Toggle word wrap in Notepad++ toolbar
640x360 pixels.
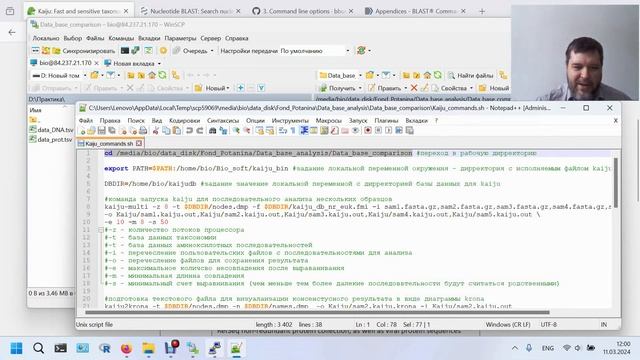pyautogui.click(x=282, y=131)
